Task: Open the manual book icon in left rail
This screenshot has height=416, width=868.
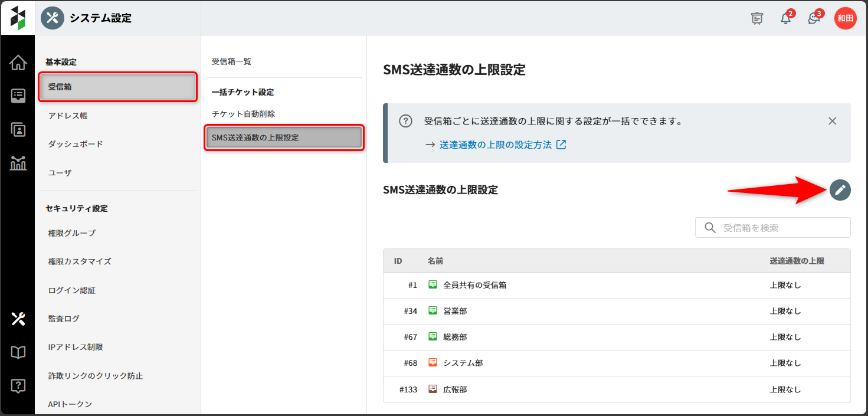Action: [x=18, y=353]
